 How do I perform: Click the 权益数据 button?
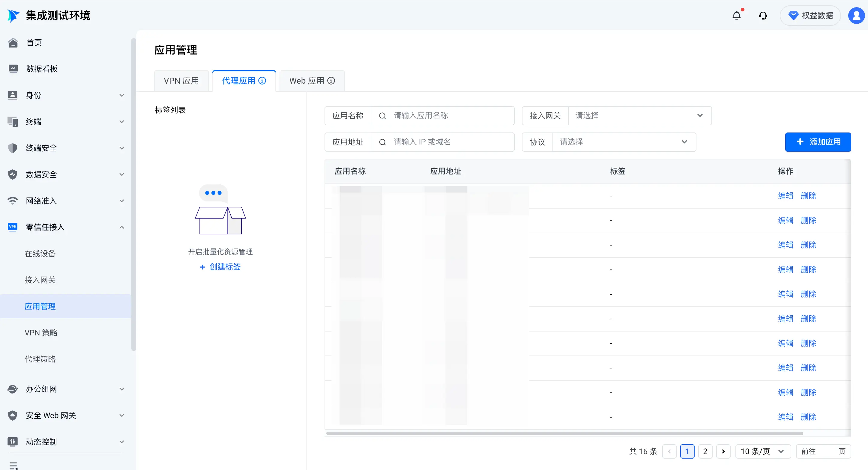click(810, 16)
